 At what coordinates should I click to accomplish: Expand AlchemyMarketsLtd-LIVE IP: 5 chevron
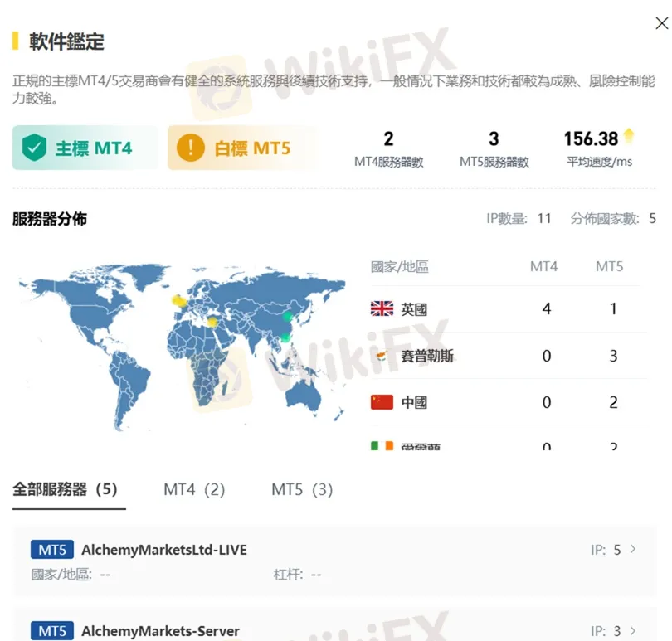click(x=634, y=549)
